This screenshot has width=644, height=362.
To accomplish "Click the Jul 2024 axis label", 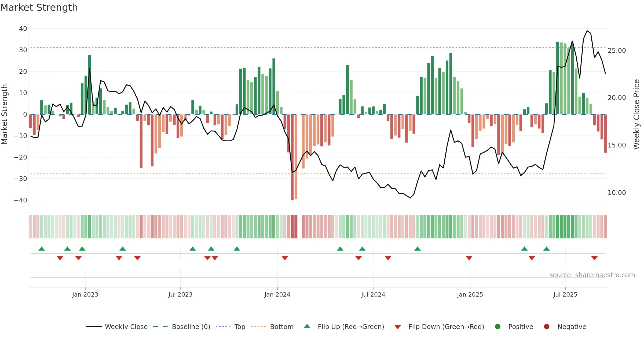I will point(373,295).
